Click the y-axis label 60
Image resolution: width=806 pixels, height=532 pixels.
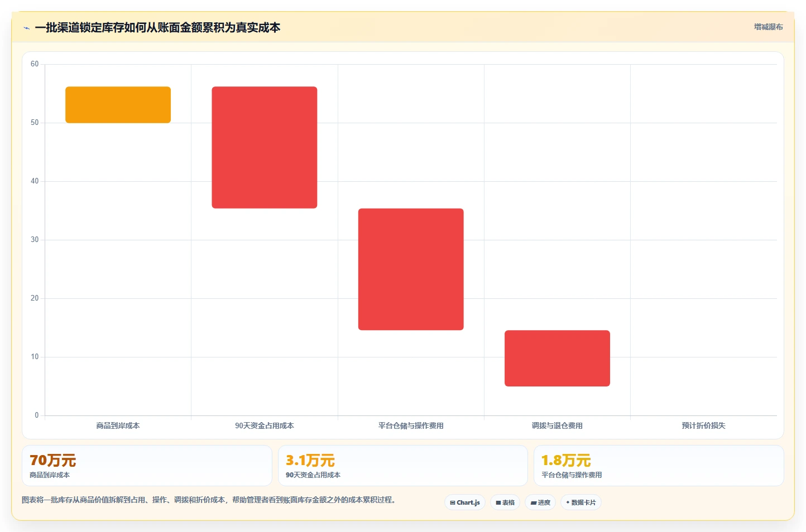pos(35,64)
